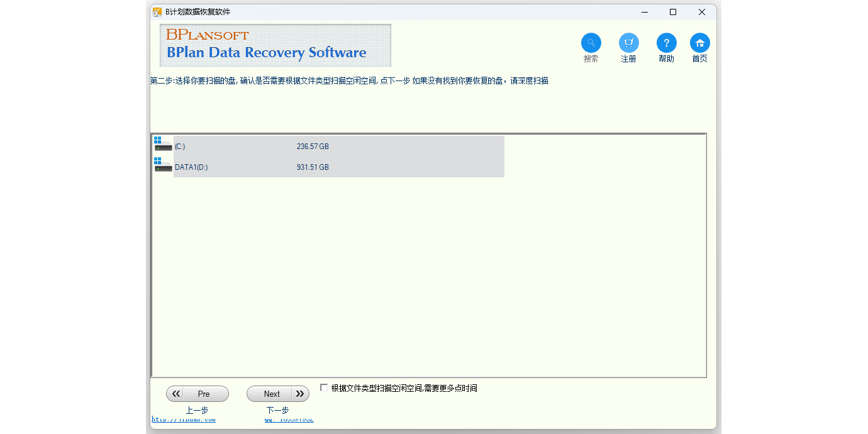The width and height of the screenshot is (868, 434).
Task: Click the (C:) drive name text
Action: [x=180, y=147]
